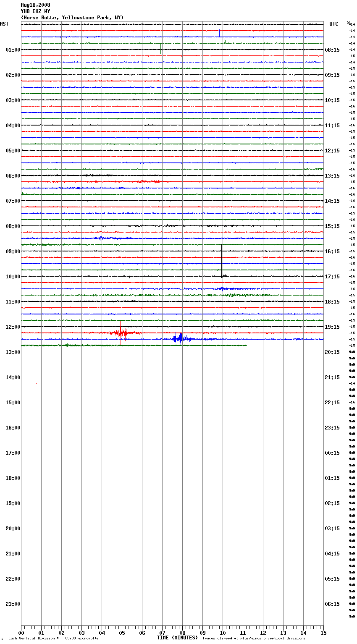Select the 19:15 UTC time label
357x644 pixels.
[332, 327]
